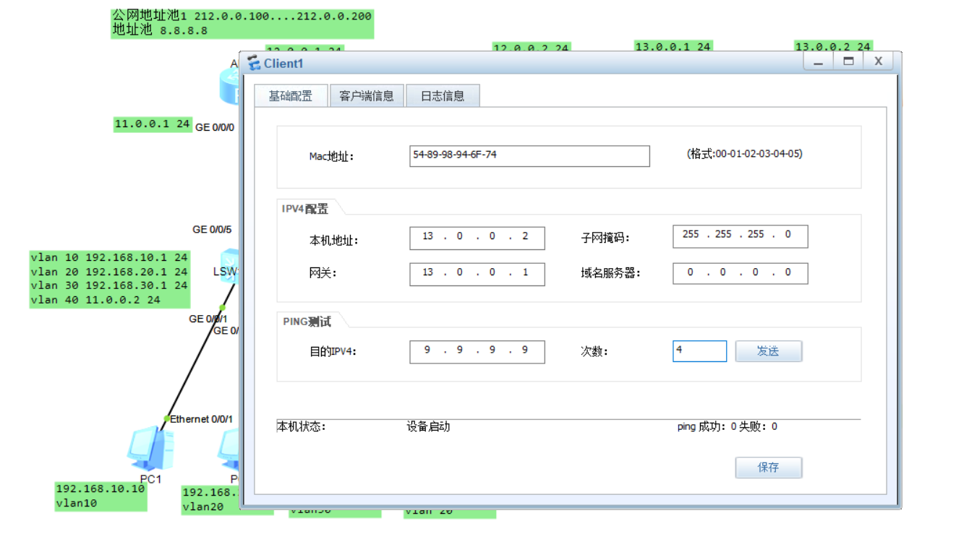
Task: Select the PC1 computer icon
Action: (x=150, y=448)
